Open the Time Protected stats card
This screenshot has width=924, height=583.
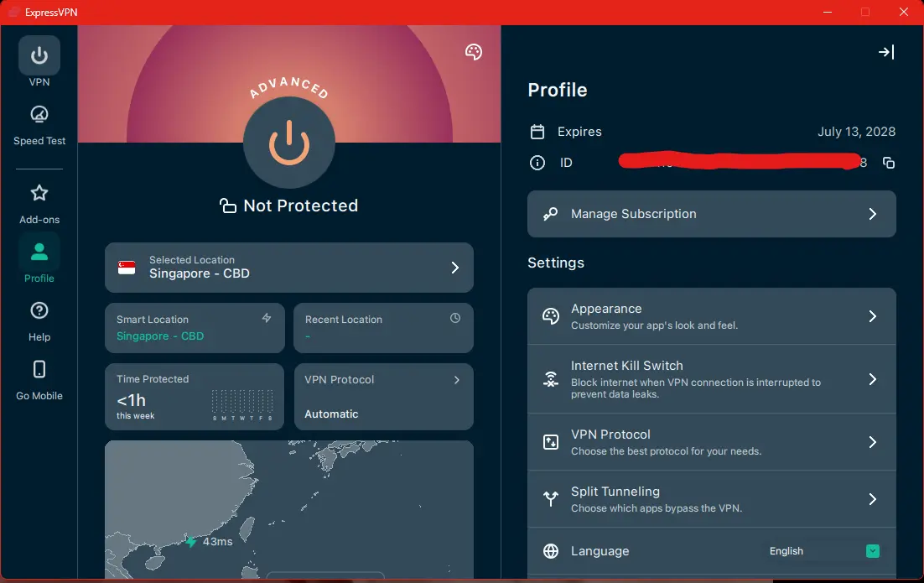coord(195,397)
